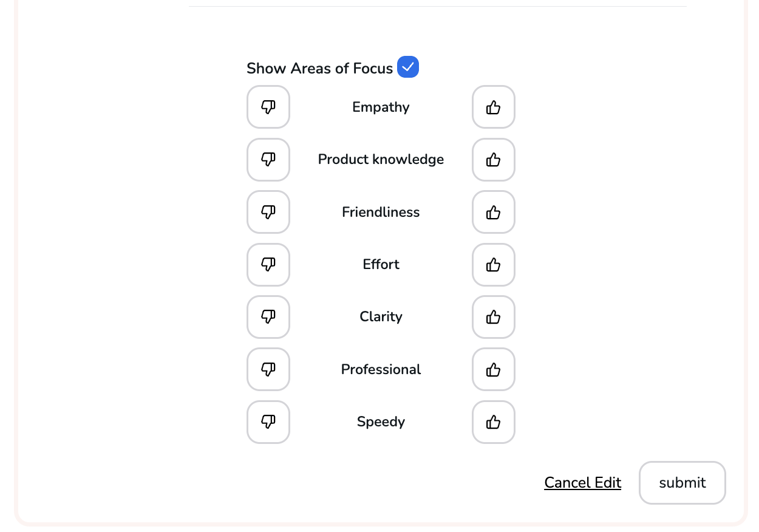The image size is (759, 532).
Task: Rate Friendliness with thumbs down
Action: pos(268,212)
